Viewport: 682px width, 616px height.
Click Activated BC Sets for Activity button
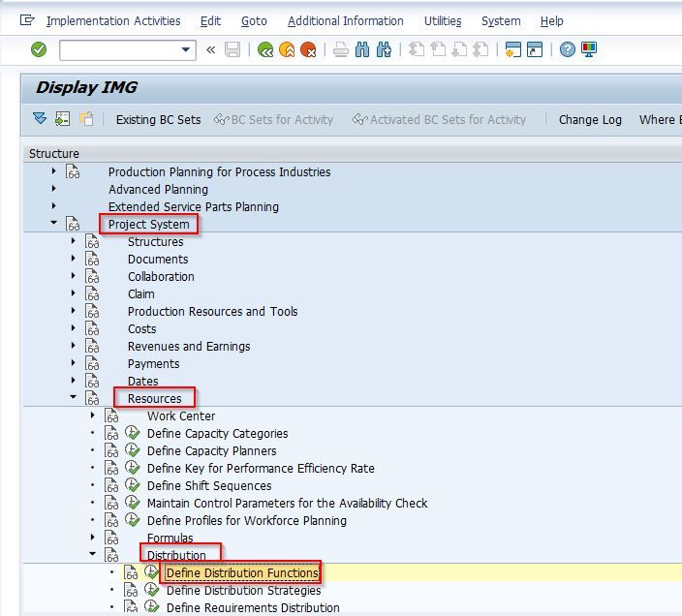point(439,119)
